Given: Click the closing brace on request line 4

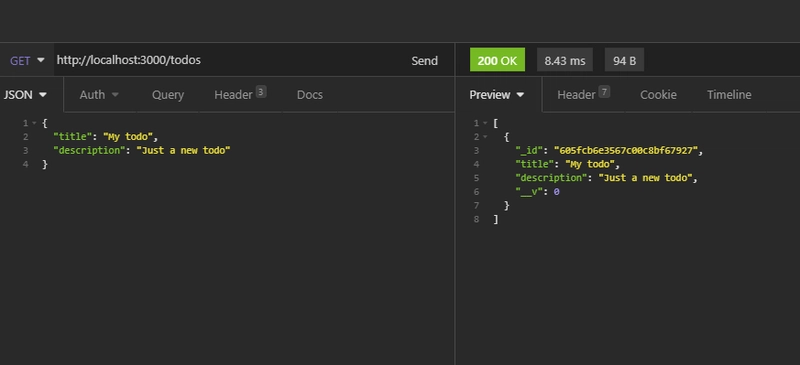Looking at the screenshot, I should (x=45, y=164).
